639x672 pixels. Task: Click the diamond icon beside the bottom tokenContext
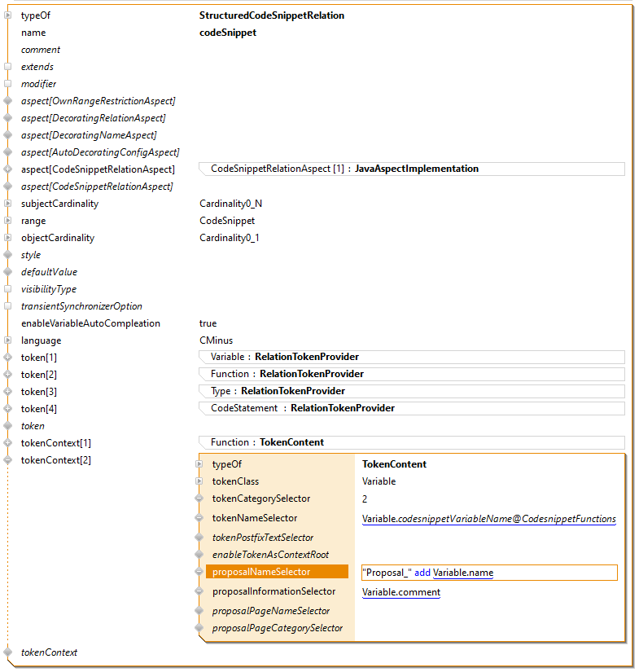[8, 652]
